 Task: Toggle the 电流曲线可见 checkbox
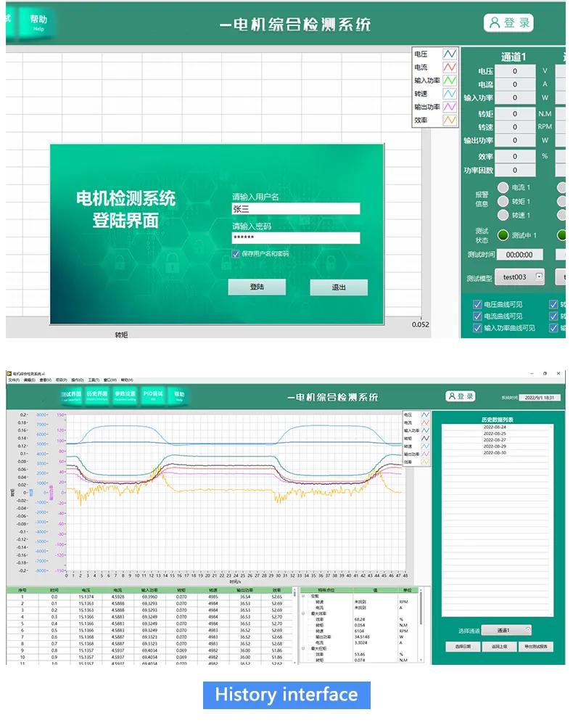click(477, 316)
